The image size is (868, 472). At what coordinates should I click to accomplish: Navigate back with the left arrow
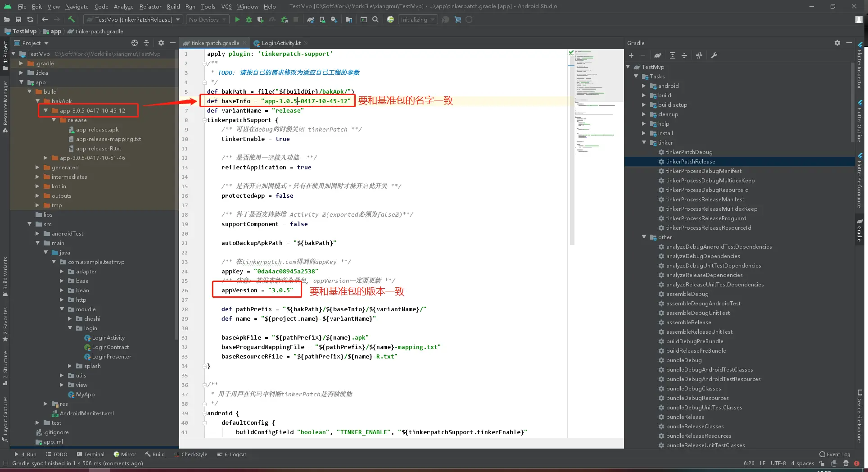tap(45, 19)
